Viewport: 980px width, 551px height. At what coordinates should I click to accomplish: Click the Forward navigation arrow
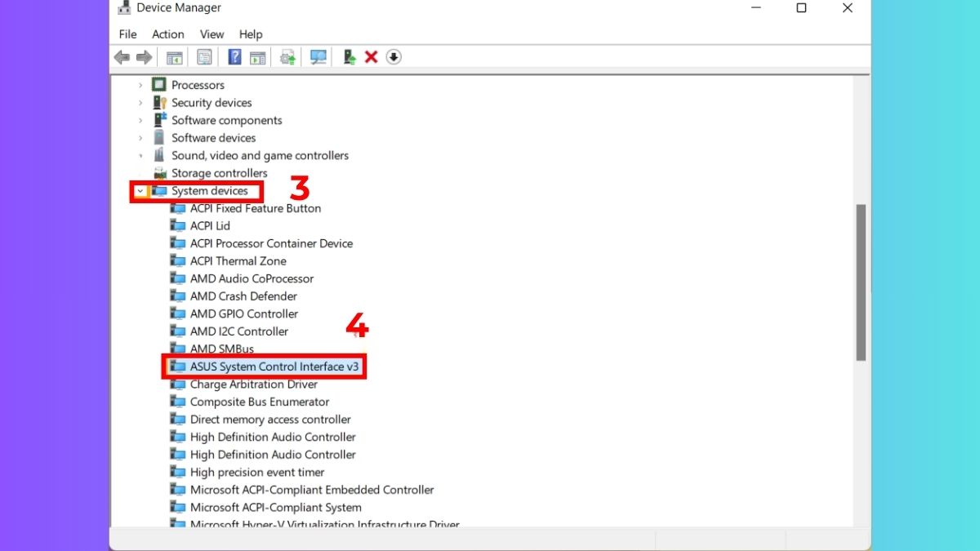[145, 56]
